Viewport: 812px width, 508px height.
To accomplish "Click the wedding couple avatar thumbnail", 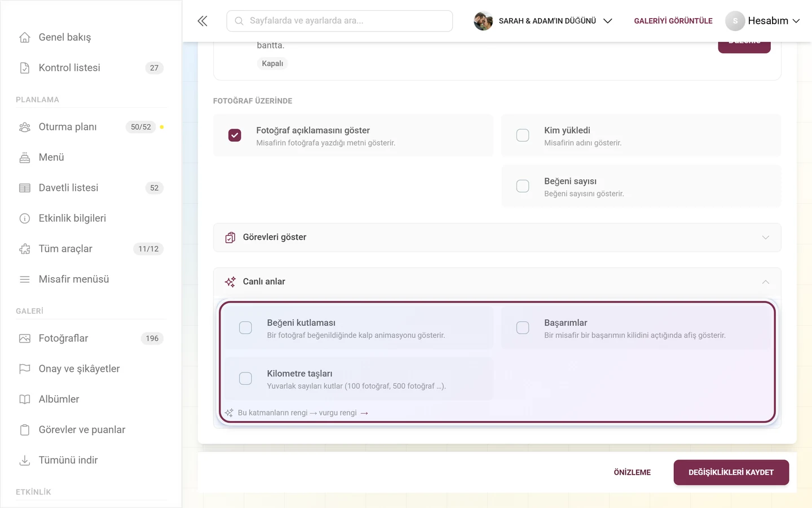I will point(483,21).
